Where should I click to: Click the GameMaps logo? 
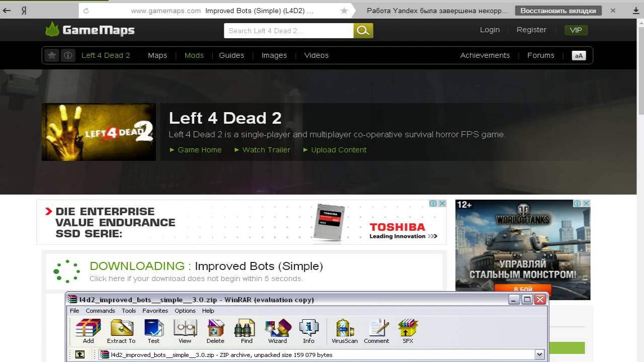[90, 30]
